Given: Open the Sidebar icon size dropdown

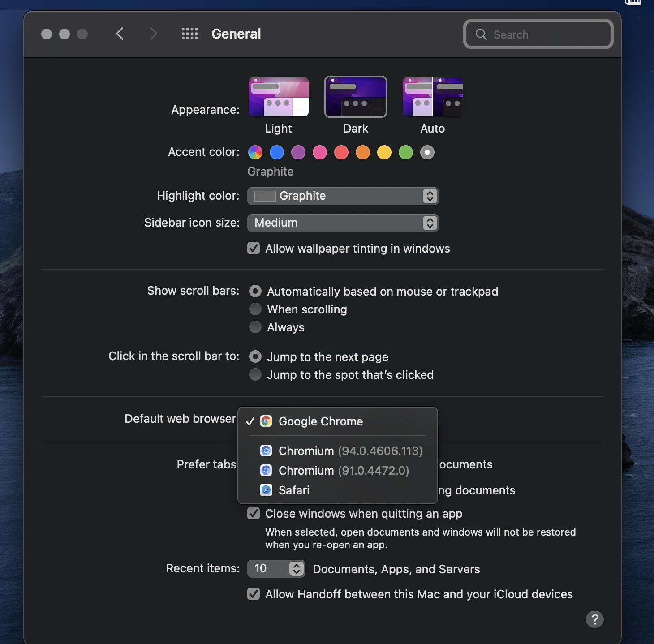Looking at the screenshot, I should (343, 223).
